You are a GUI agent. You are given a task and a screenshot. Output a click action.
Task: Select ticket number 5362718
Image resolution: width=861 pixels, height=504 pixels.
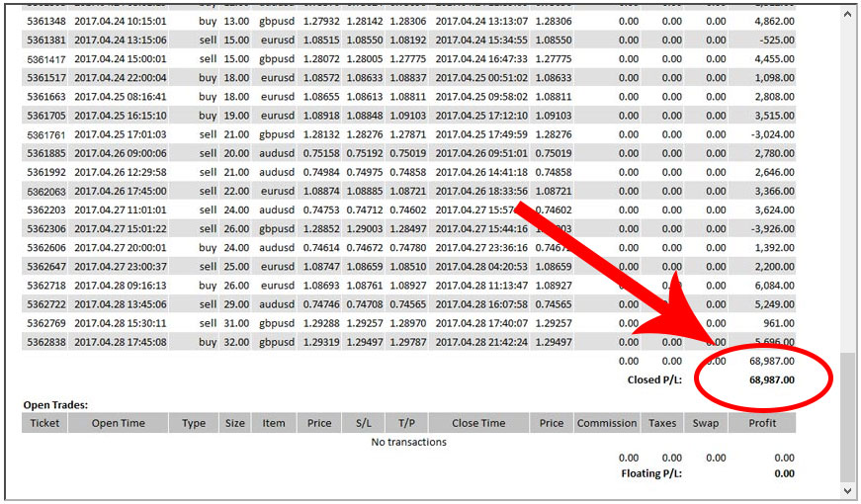[x=46, y=286]
